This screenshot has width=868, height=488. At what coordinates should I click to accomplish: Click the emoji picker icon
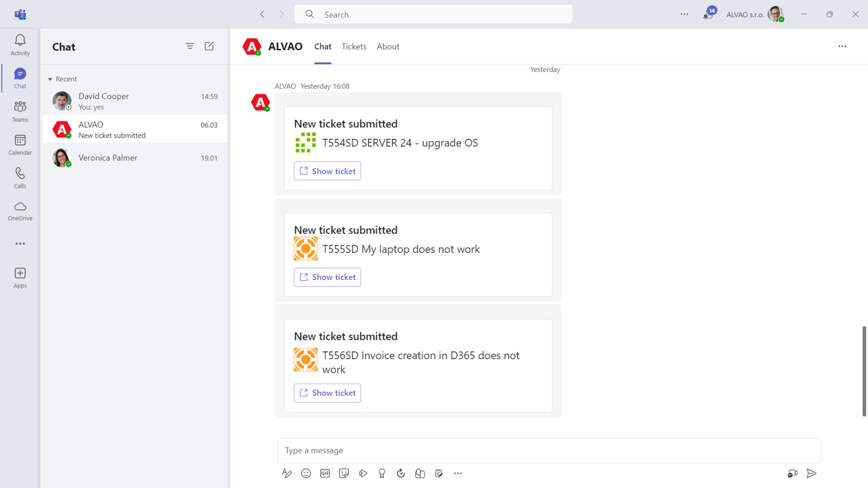306,473
